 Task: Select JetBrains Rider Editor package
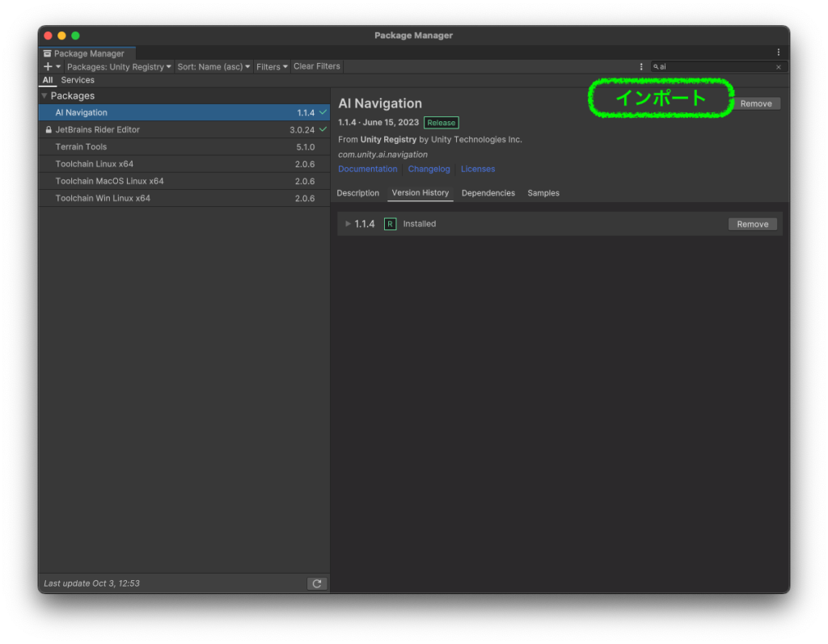184,130
